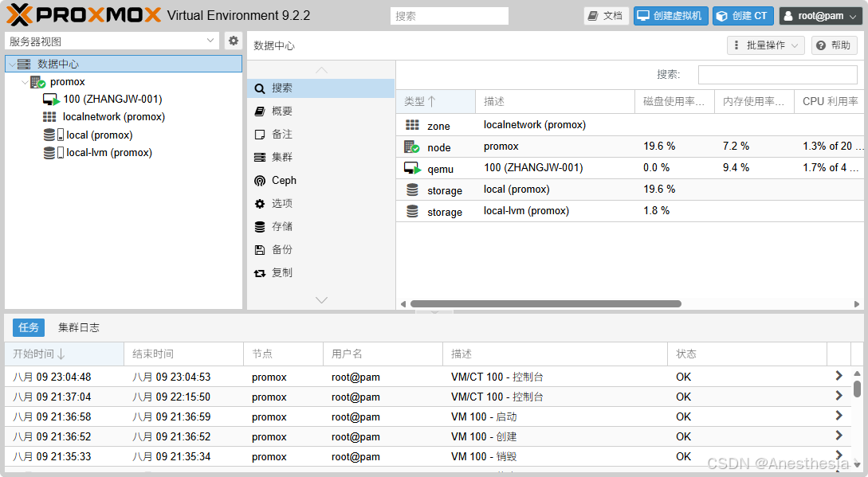Click the task log vertical scrollbar thumb
This screenshot has width=868, height=477.
[x=857, y=389]
